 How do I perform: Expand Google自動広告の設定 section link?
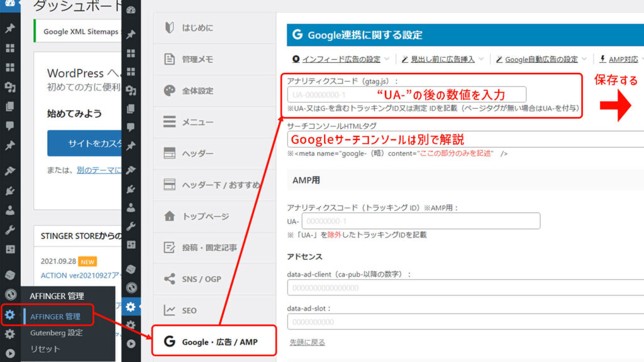[x=541, y=59]
